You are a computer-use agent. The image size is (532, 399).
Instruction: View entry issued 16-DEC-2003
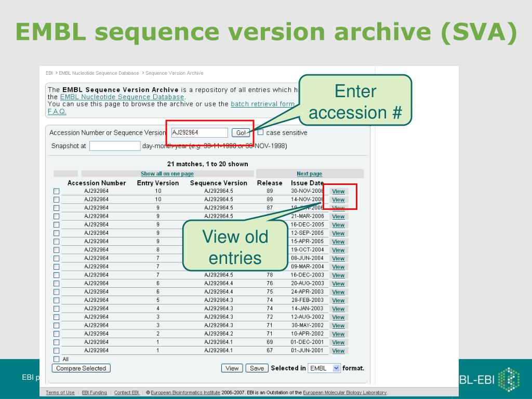pos(338,275)
